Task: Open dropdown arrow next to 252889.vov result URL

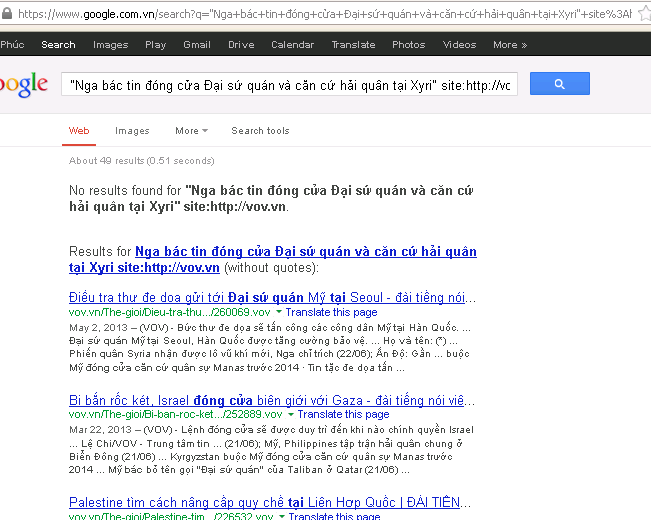Action: (x=291, y=414)
